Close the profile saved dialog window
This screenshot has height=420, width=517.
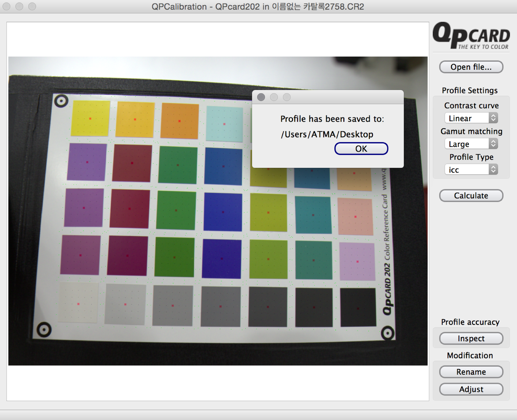tap(261, 97)
